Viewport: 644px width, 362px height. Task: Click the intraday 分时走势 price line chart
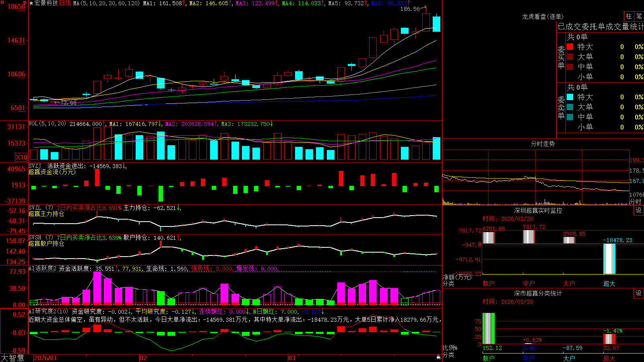coord(535,177)
